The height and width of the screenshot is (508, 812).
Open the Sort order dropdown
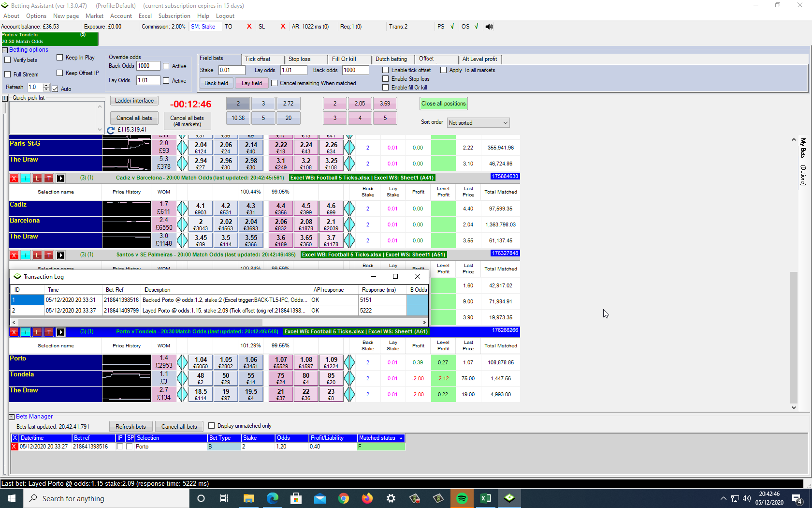478,123
